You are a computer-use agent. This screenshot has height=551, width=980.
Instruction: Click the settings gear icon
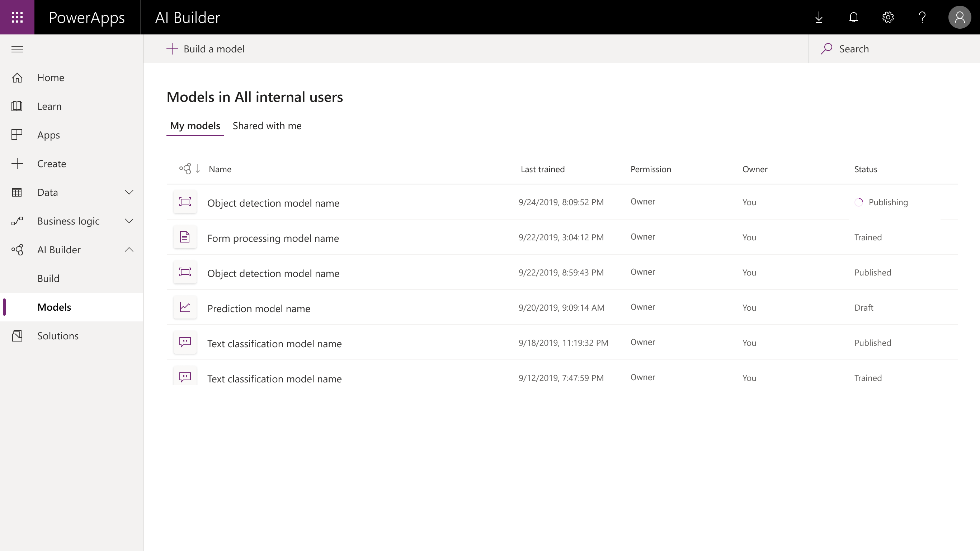889,17
